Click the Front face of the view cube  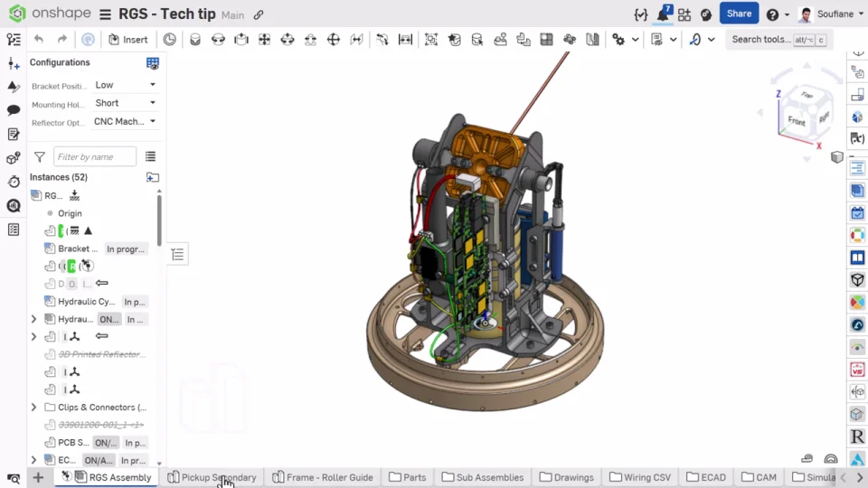[796, 120]
